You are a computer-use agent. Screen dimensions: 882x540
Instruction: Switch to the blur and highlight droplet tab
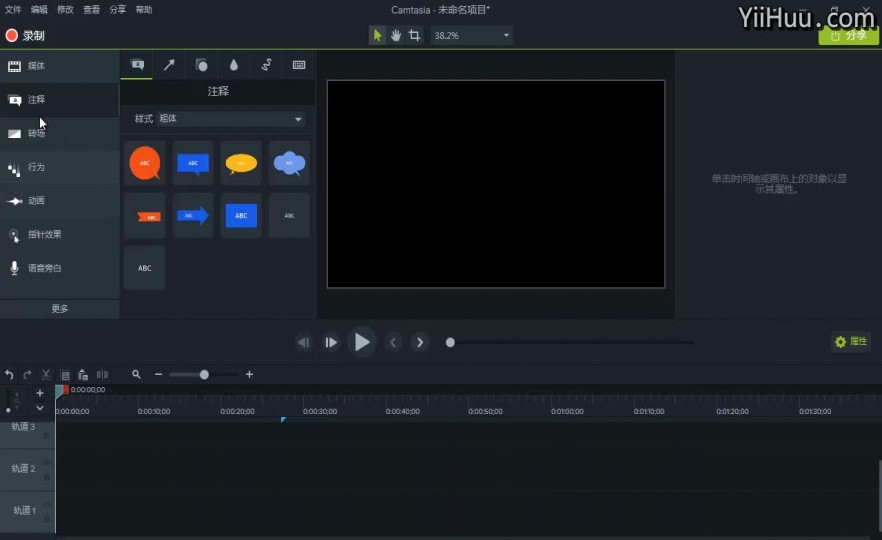(x=234, y=65)
